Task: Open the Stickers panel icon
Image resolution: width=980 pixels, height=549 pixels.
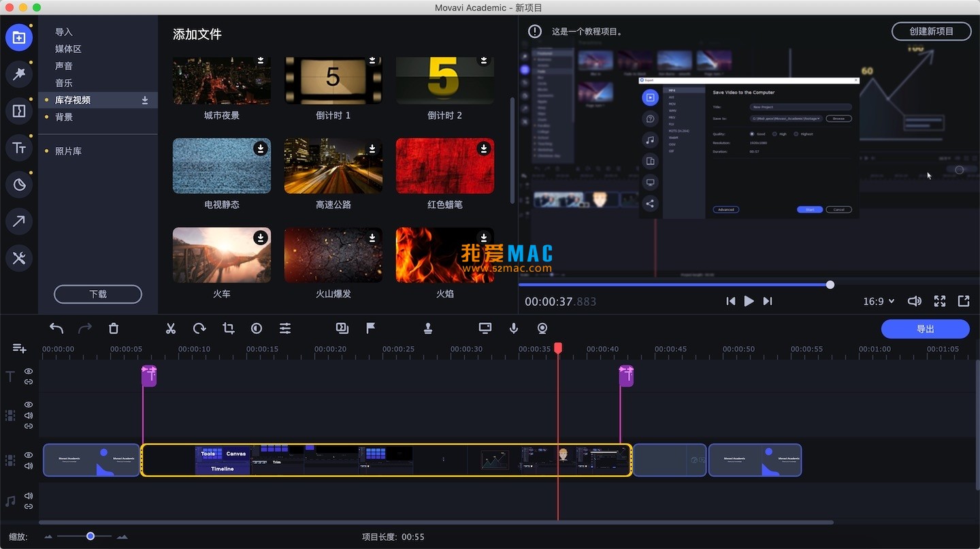Action: click(x=19, y=184)
